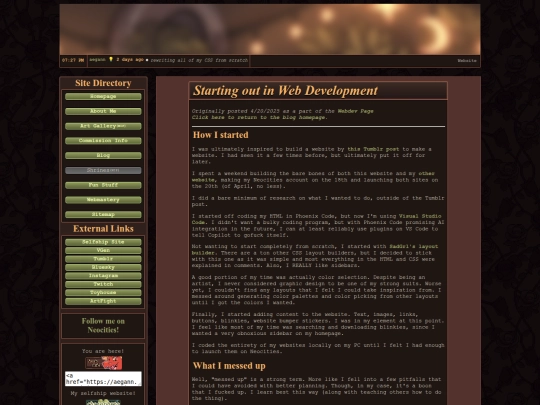
Task: Click the External Links heading
Action: tap(103, 229)
